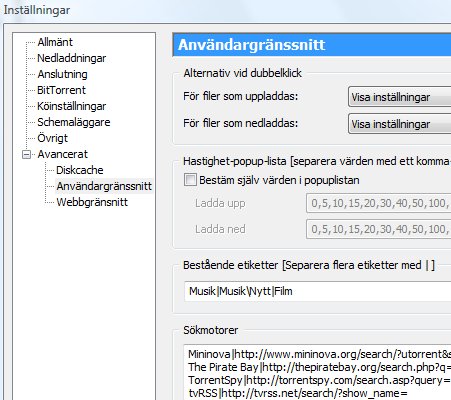Select the Avancerat tree node
Viewport: 451px width, 400px height.
(63, 154)
